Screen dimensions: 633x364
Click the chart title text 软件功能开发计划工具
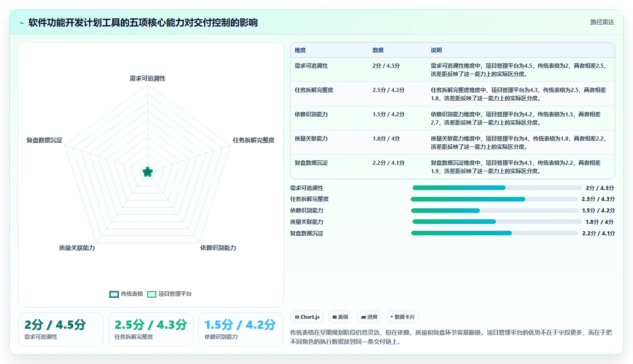pyautogui.click(x=74, y=22)
